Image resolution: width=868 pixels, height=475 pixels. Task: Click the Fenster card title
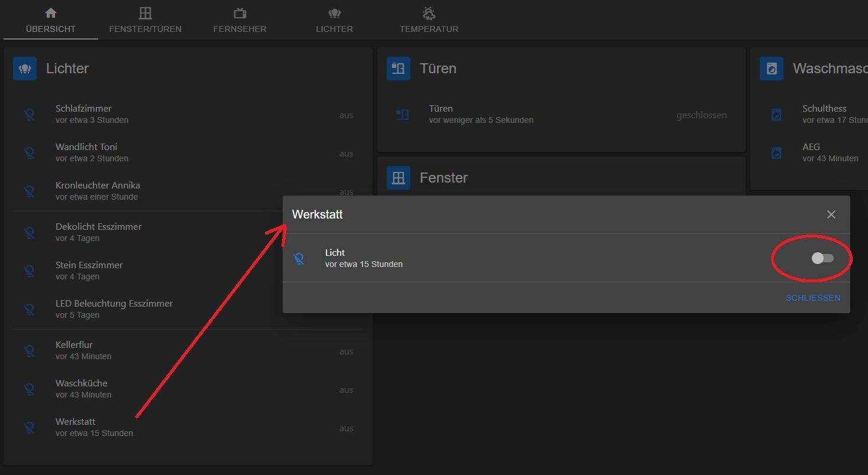(x=443, y=178)
